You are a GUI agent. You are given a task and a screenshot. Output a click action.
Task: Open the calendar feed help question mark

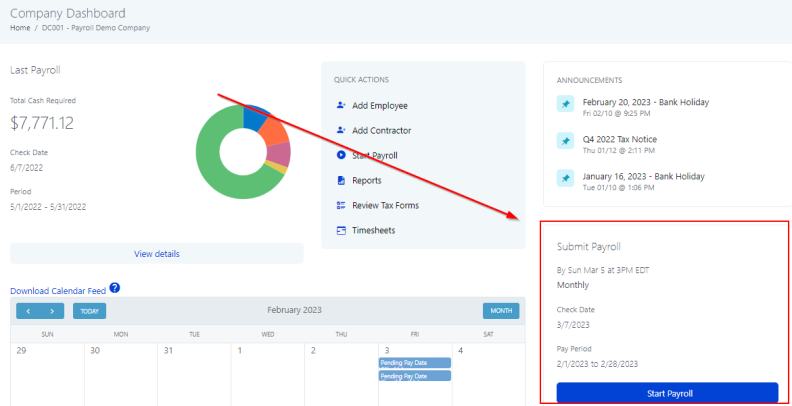pos(115,288)
